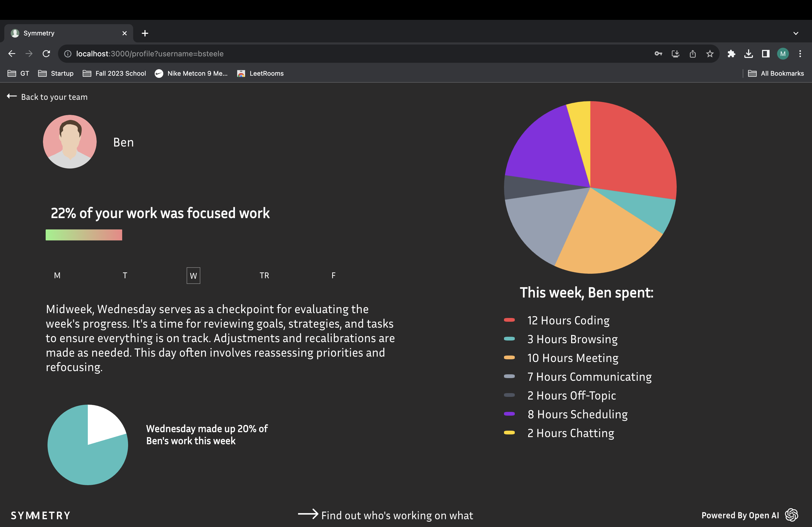
Task: Select the Monday day selector
Action: point(57,275)
